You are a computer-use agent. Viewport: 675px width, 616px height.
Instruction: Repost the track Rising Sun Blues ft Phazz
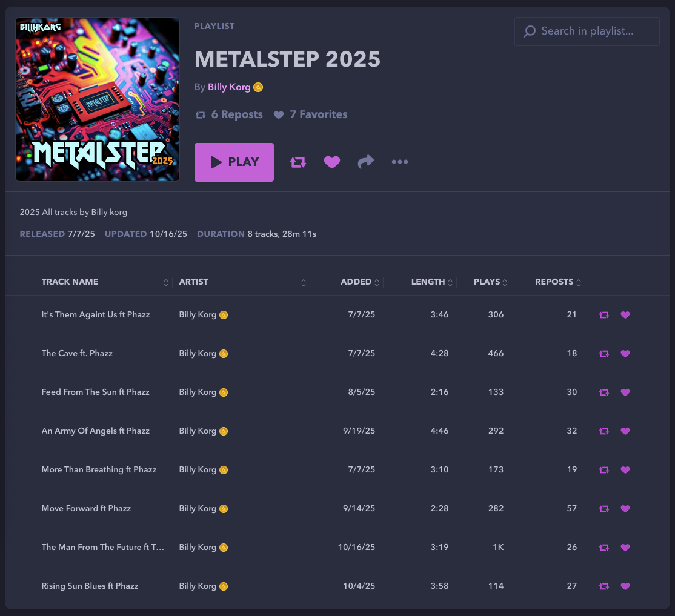click(x=604, y=586)
